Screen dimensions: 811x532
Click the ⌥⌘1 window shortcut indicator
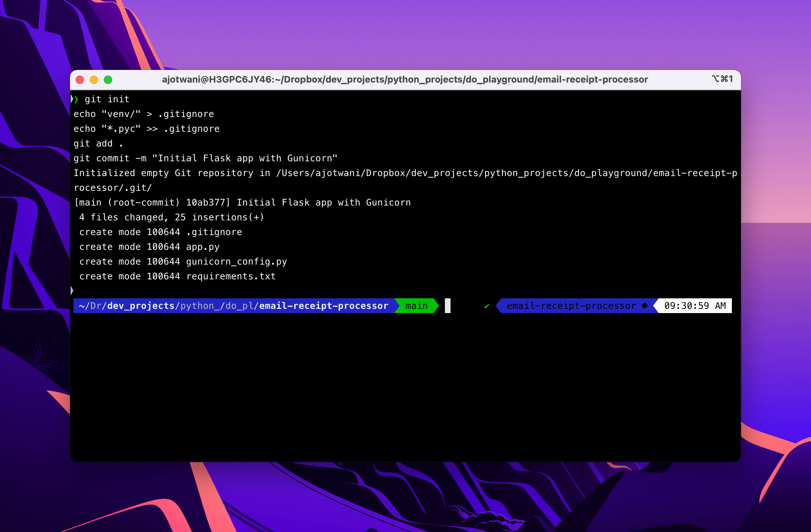(722, 79)
